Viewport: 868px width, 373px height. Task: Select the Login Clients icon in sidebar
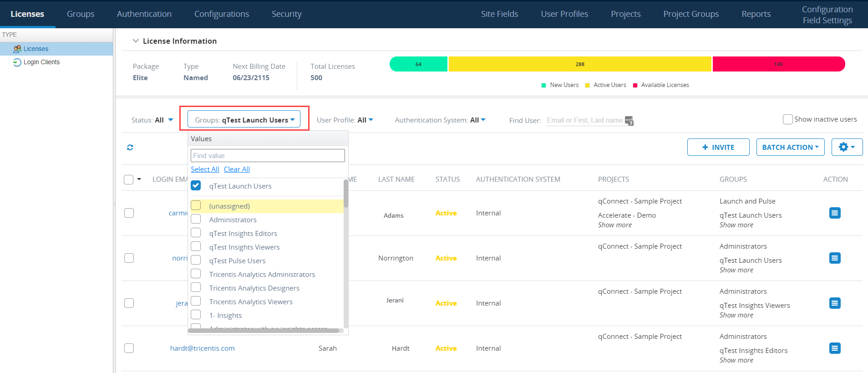17,62
